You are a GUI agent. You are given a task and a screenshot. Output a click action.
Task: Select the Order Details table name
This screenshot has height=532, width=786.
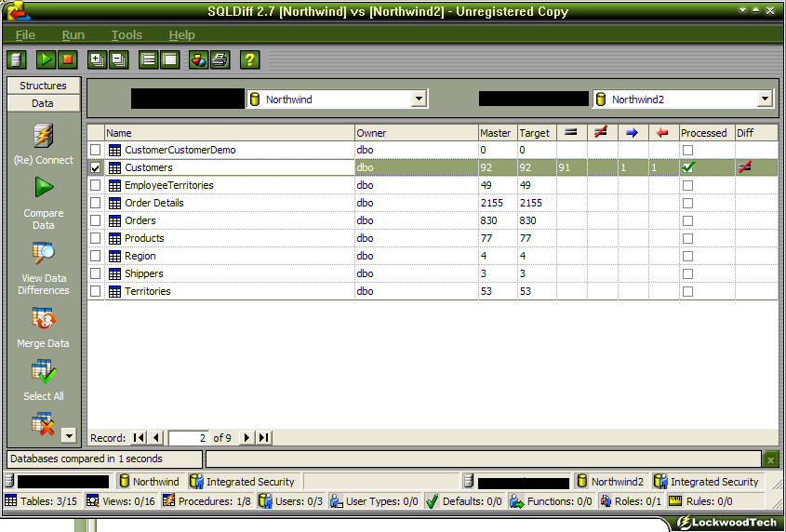tap(153, 203)
